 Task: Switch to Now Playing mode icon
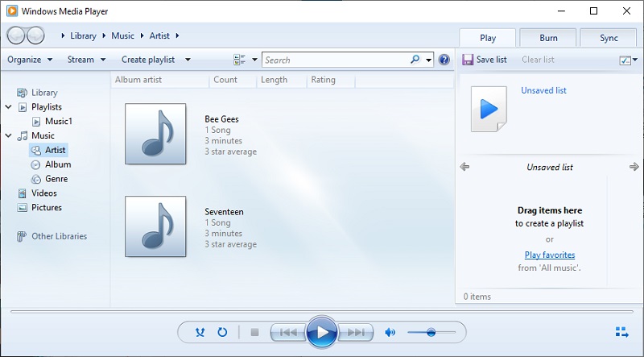click(622, 332)
